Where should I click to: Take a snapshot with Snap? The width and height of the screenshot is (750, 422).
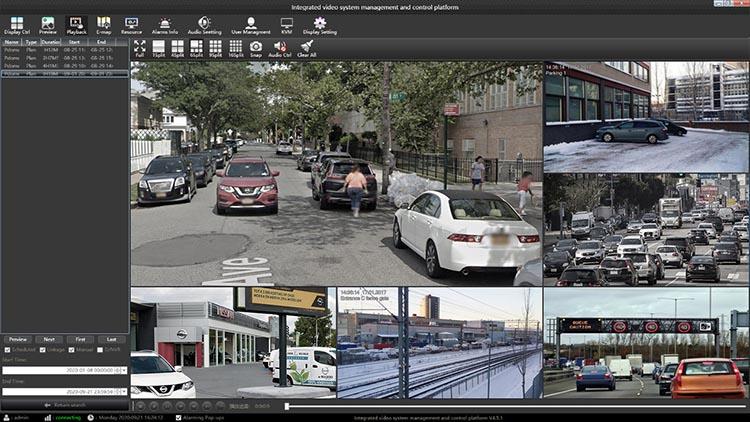pos(256,48)
